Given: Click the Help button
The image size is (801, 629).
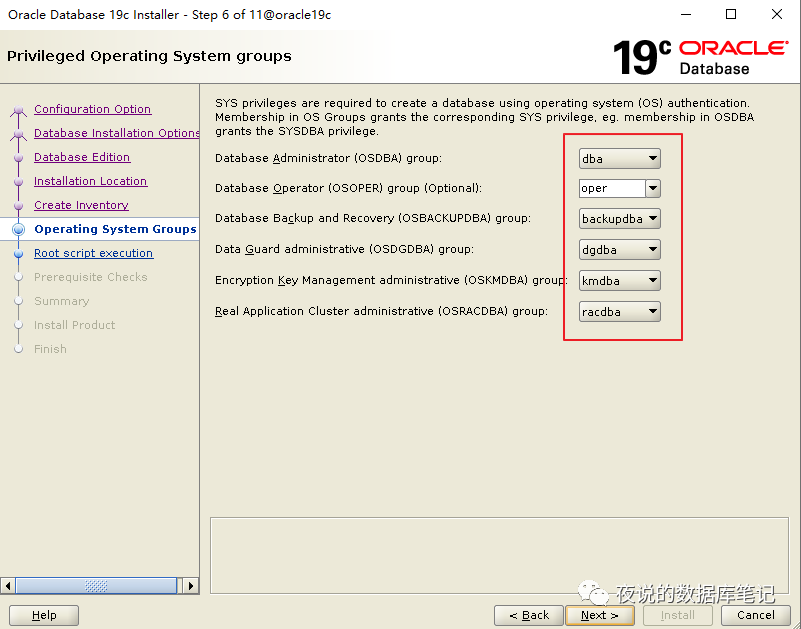Looking at the screenshot, I should point(43,615).
